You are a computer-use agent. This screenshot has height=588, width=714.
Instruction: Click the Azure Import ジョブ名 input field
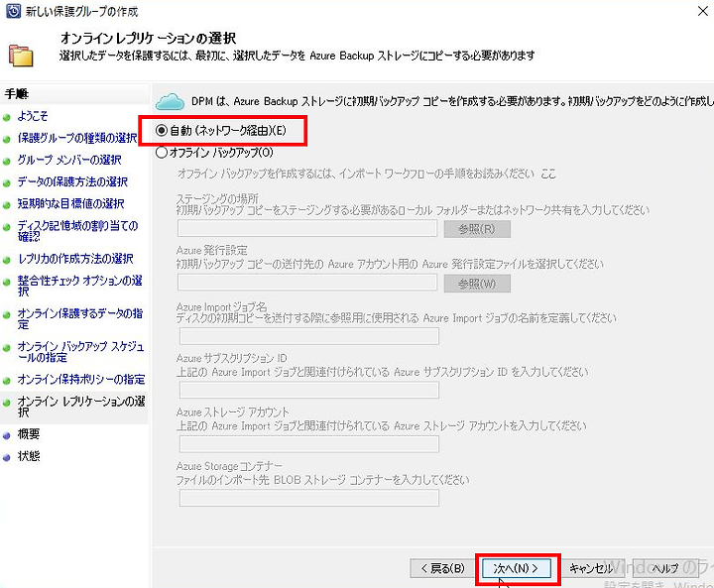click(309, 336)
